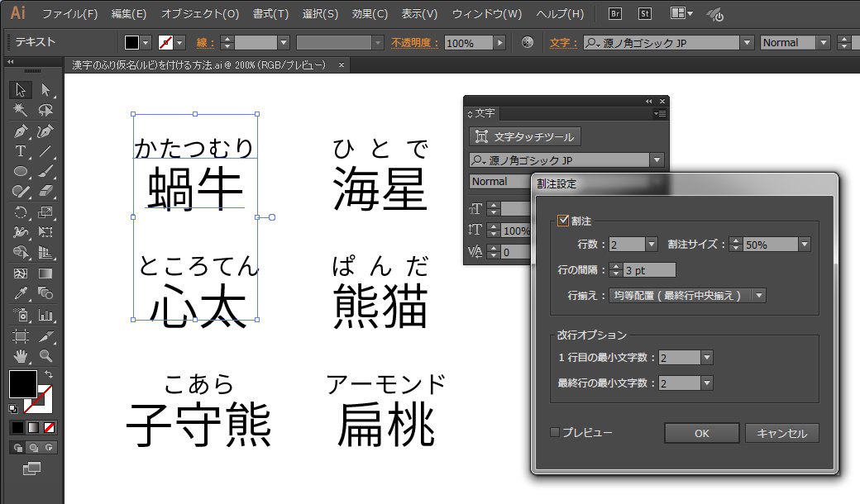Swap fill and stroke colors

tap(48, 374)
